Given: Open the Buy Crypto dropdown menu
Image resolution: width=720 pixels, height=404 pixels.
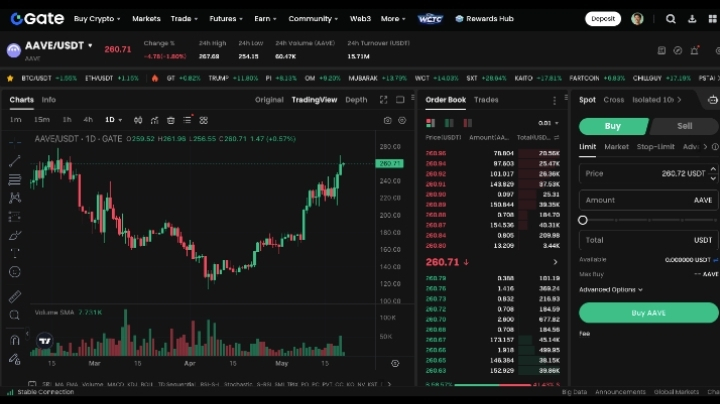Looking at the screenshot, I should pos(97,19).
